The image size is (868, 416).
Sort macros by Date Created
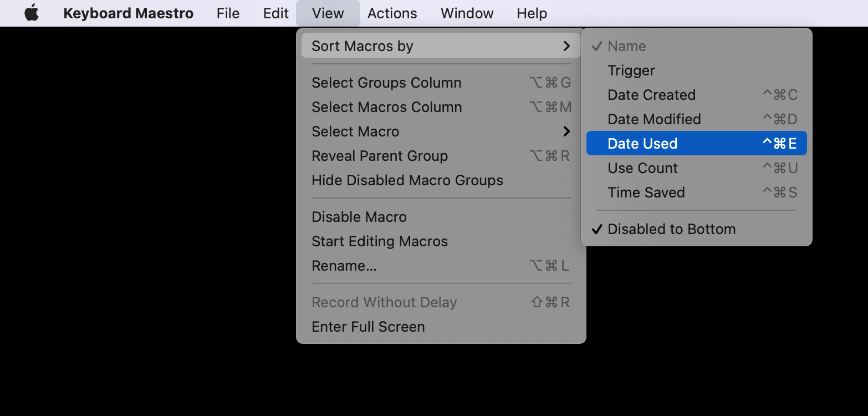(x=696, y=95)
